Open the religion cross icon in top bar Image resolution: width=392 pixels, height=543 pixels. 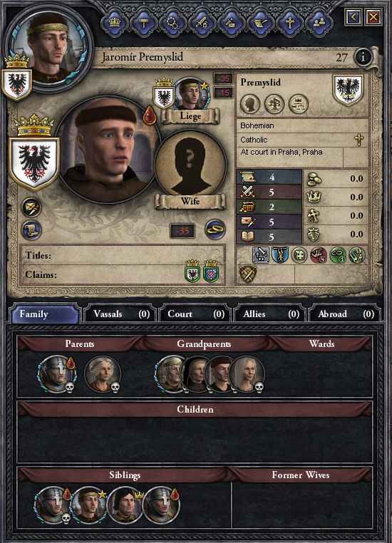coord(289,24)
